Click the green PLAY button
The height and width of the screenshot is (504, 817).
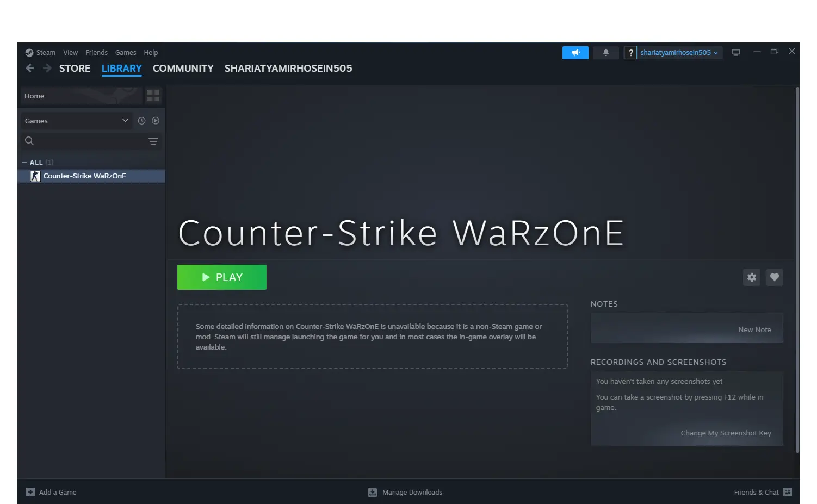pyautogui.click(x=222, y=277)
